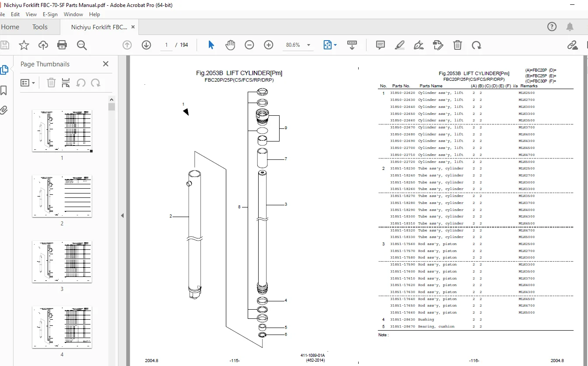
Task: Switch to the Tools tab
Action: [40, 27]
